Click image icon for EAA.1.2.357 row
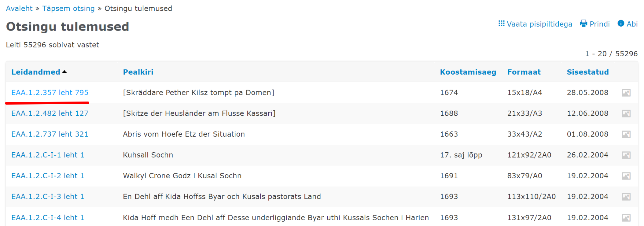 pos(626,93)
